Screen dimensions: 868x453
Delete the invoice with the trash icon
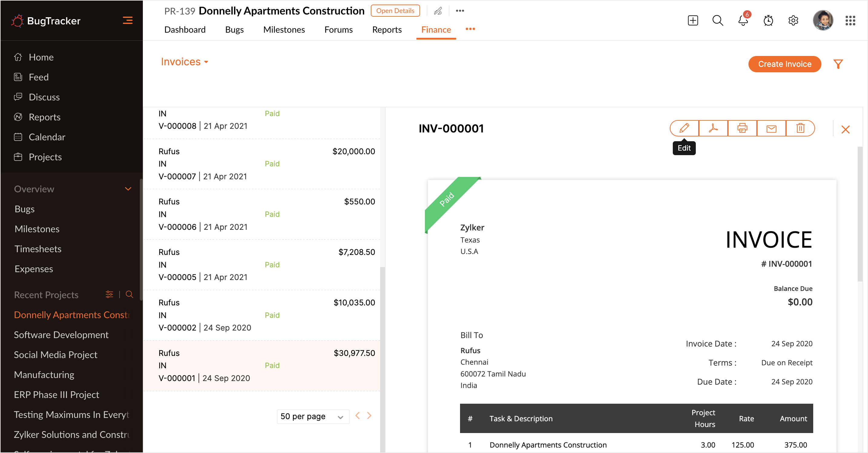point(800,128)
